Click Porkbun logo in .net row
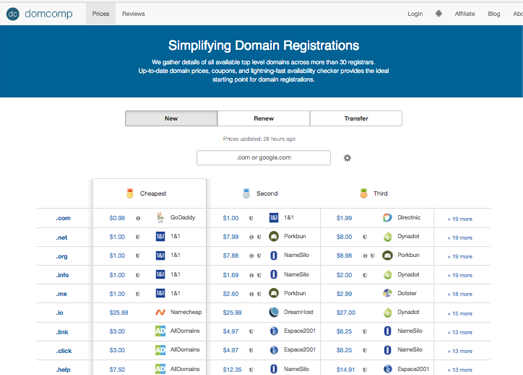 (x=274, y=236)
